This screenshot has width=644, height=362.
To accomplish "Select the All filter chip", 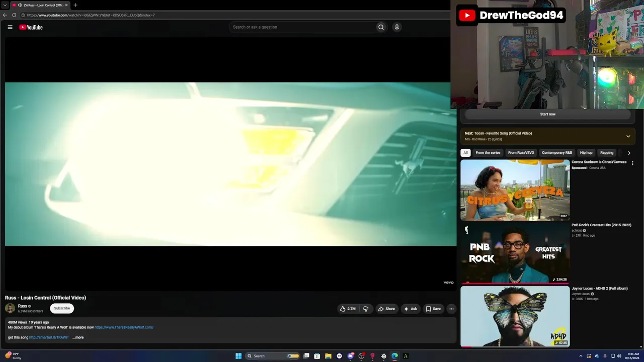I will (x=465, y=153).
